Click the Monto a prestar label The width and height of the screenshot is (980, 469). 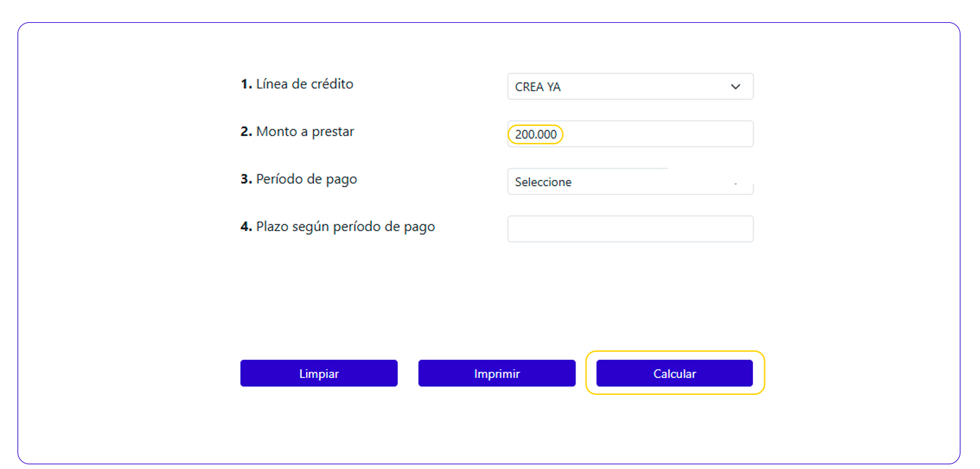click(x=305, y=132)
